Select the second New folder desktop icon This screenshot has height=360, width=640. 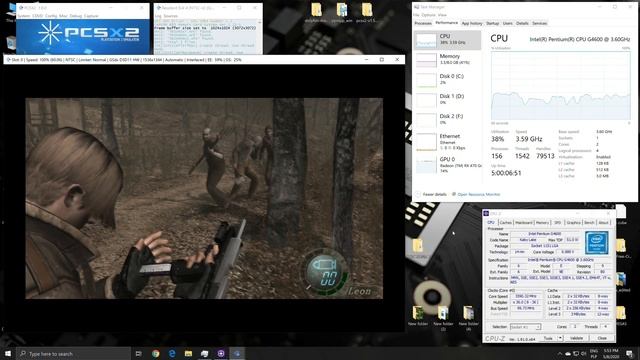[443, 318]
